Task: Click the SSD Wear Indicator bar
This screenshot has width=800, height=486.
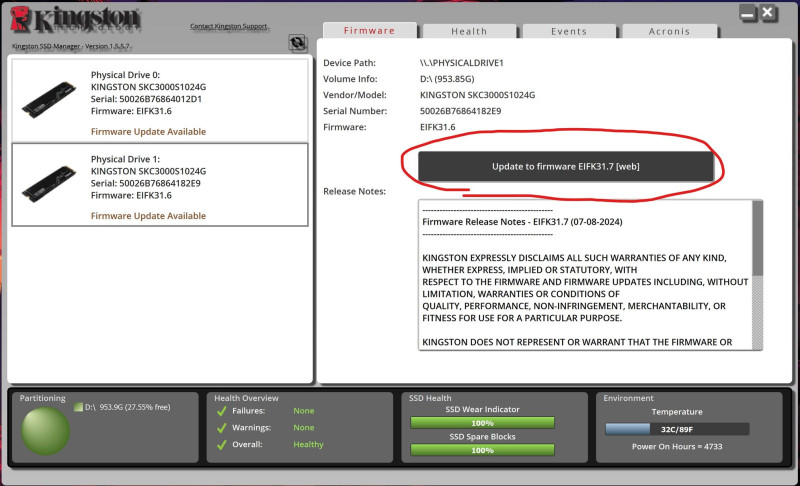Action: click(482, 423)
